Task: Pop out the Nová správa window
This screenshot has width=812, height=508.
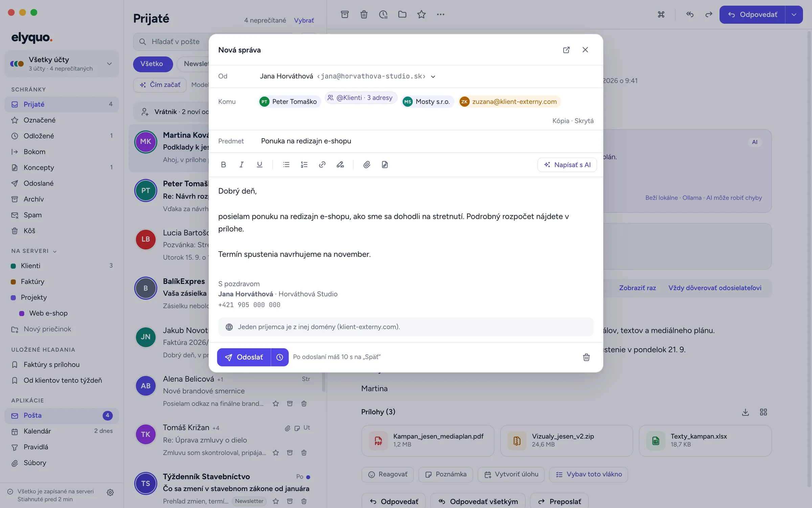Action: click(566, 50)
